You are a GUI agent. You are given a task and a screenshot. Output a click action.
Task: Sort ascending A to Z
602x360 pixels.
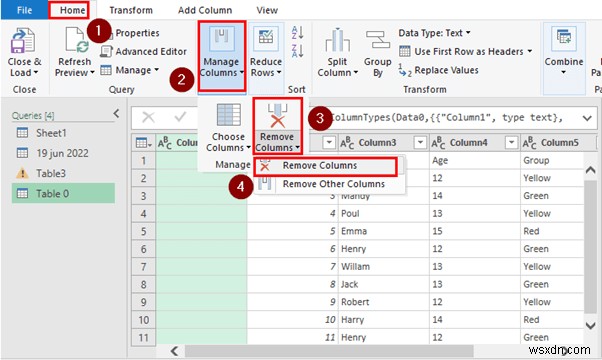point(298,33)
